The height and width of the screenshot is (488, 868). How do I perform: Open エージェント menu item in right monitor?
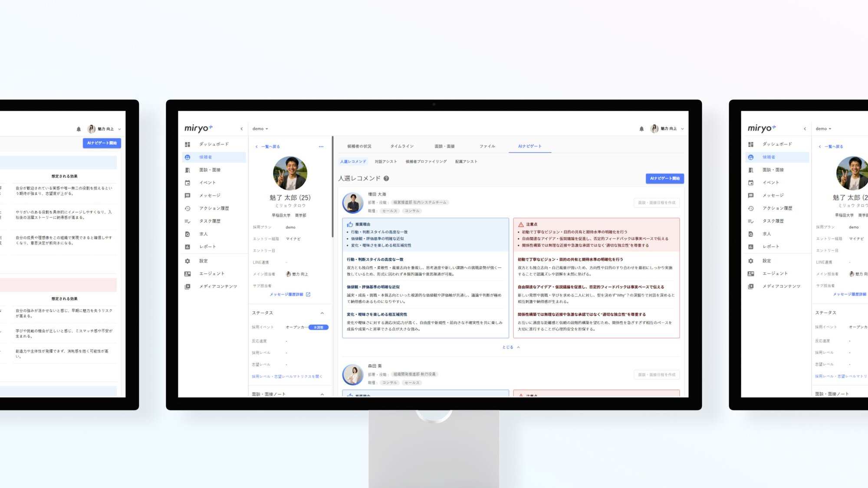[777, 274]
